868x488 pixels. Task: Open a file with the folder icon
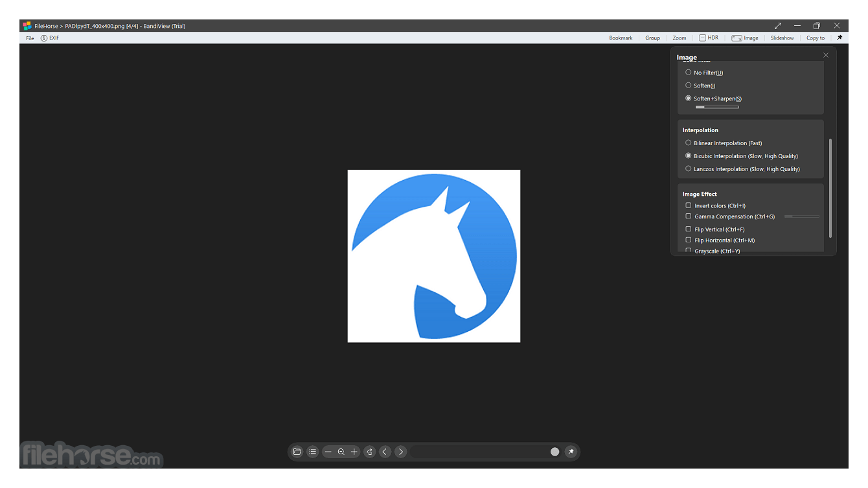point(297,452)
